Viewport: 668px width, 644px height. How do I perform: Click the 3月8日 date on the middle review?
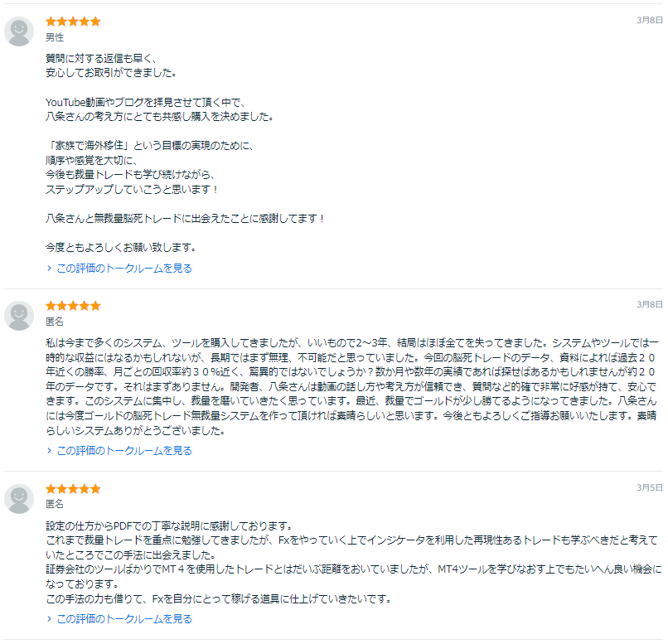649,304
